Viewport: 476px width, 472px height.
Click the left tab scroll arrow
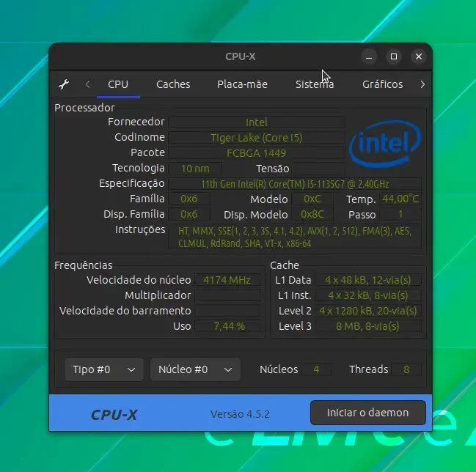88,84
